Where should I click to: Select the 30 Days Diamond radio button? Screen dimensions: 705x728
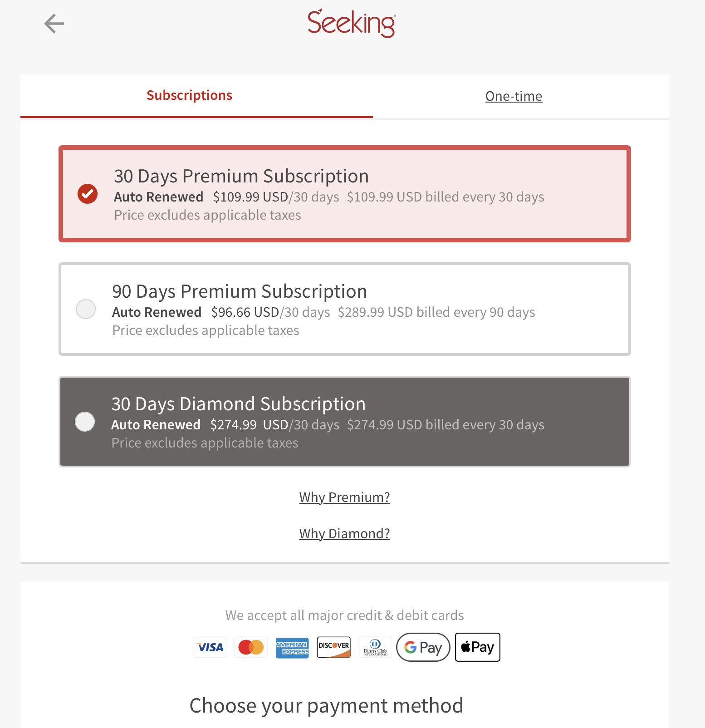[85, 422]
